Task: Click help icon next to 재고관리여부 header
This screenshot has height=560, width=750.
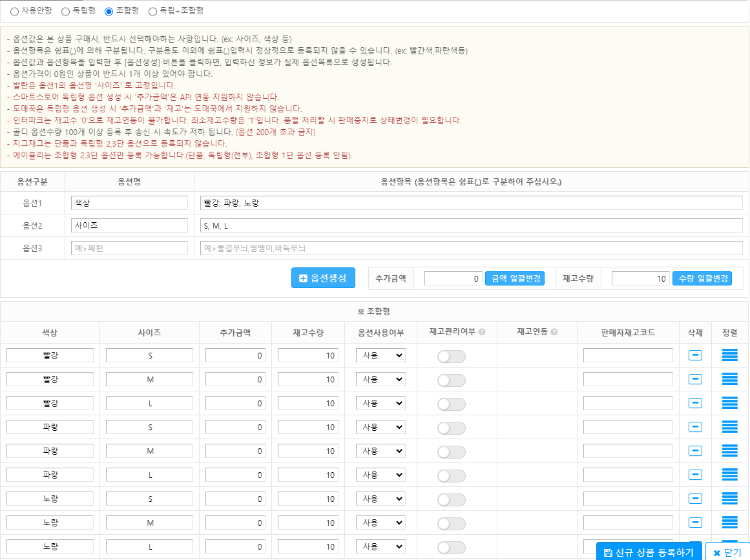Action: pyautogui.click(x=482, y=332)
